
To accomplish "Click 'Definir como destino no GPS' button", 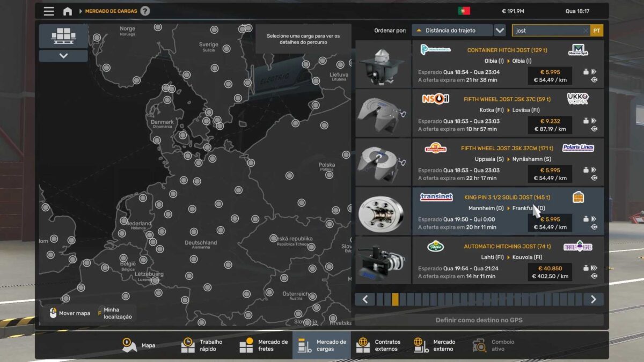I will pyautogui.click(x=479, y=320).
